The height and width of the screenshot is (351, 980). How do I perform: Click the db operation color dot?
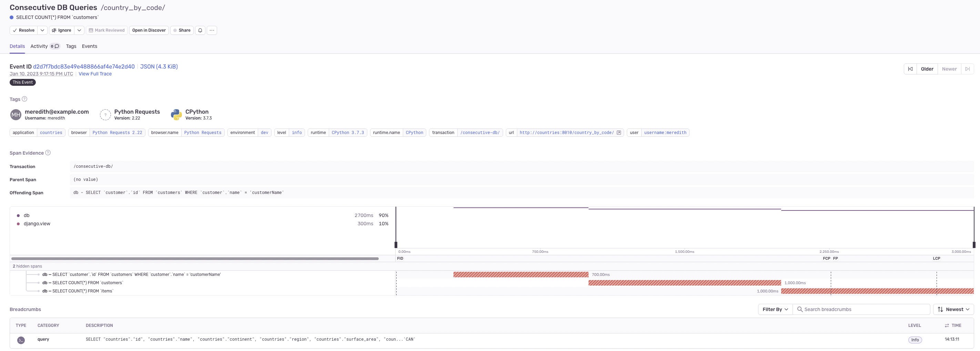pyautogui.click(x=18, y=216)
